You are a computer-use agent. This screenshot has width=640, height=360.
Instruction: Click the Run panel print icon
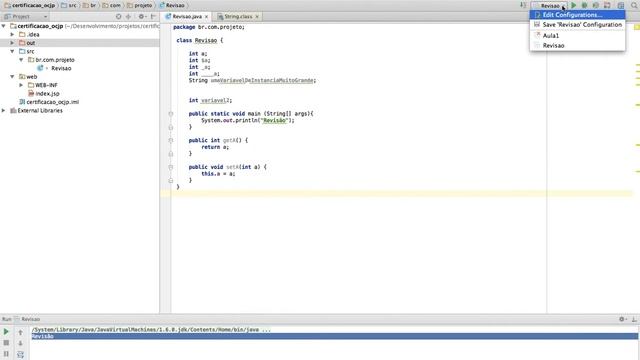click(20, 354)
